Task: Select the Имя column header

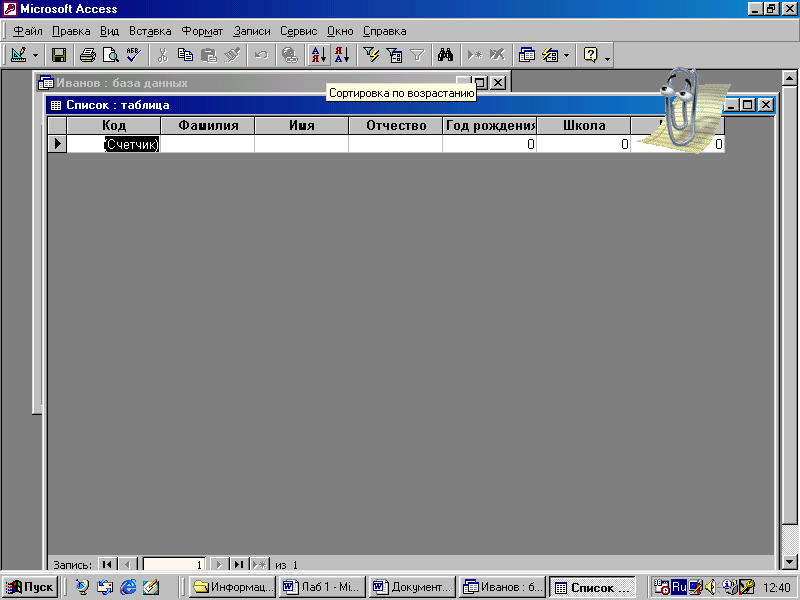Action: 302,126
